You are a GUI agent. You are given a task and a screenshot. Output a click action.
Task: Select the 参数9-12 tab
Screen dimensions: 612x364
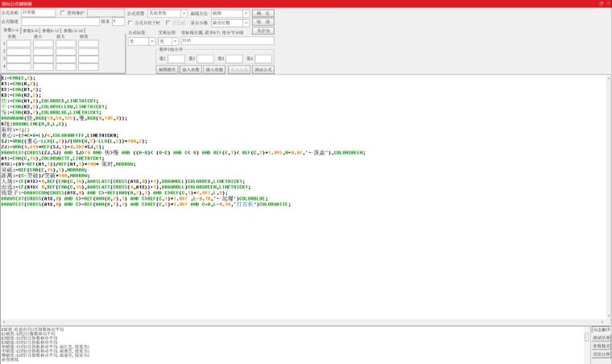pos(52,31)
